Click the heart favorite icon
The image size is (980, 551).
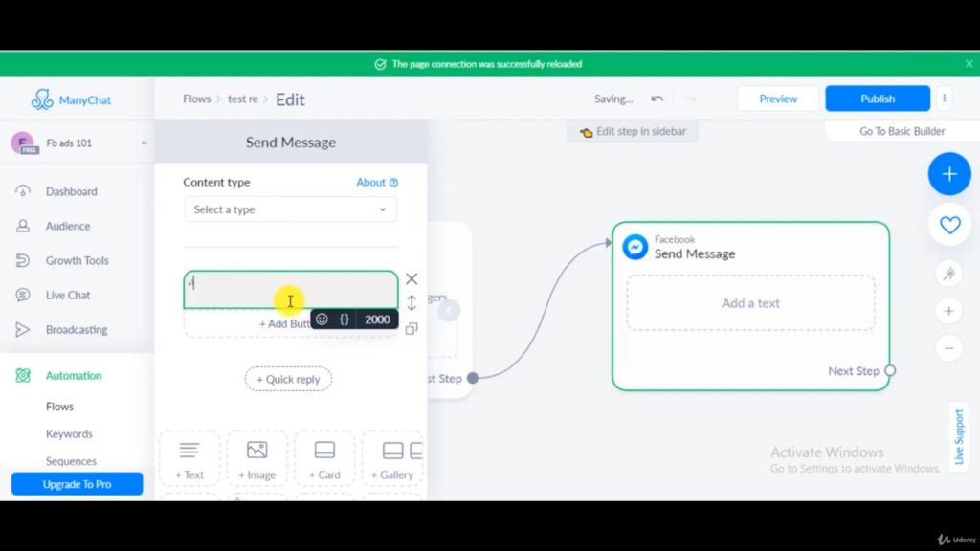949,225
